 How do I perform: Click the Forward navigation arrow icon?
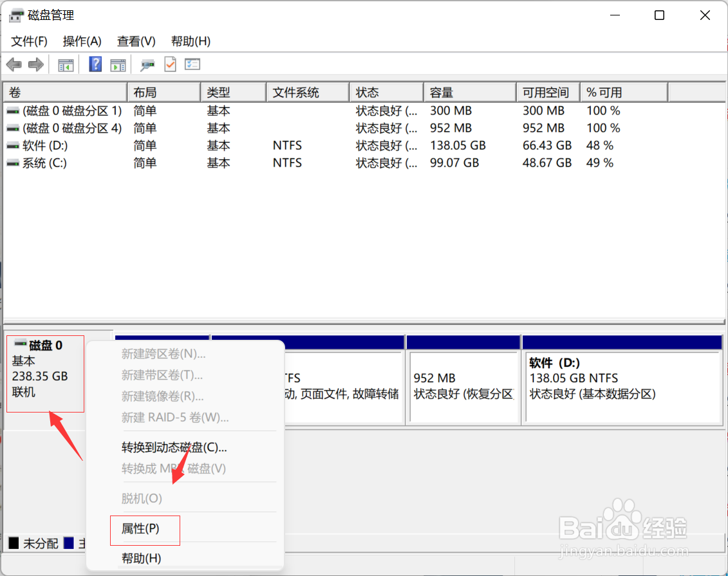tap(35, 64)
